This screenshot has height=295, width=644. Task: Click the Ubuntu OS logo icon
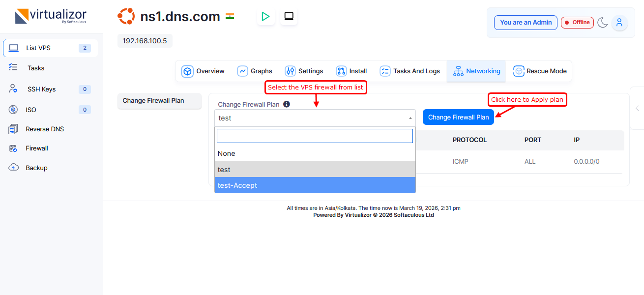coord(126,17)
